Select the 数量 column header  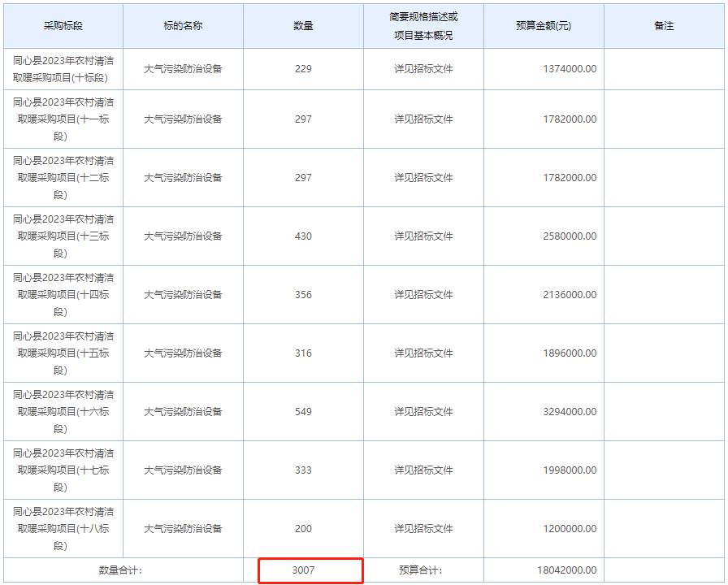[x=303, y=25]
